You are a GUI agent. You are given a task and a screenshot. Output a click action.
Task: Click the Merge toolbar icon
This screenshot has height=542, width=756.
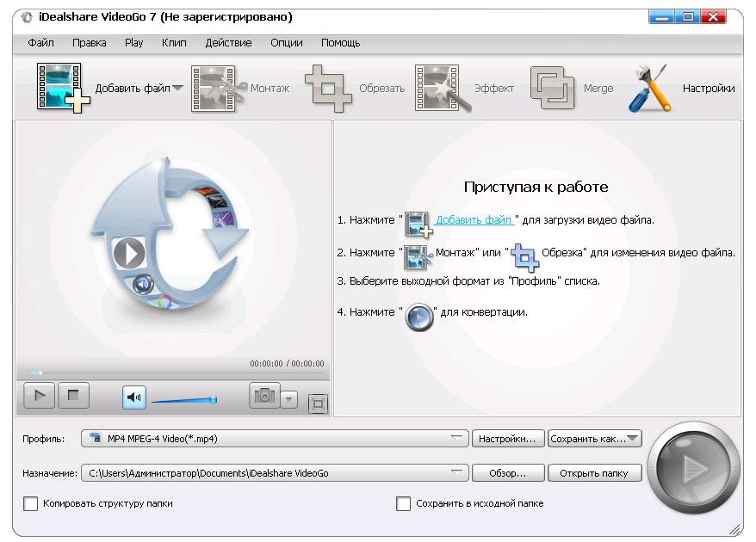pos(553,88)
